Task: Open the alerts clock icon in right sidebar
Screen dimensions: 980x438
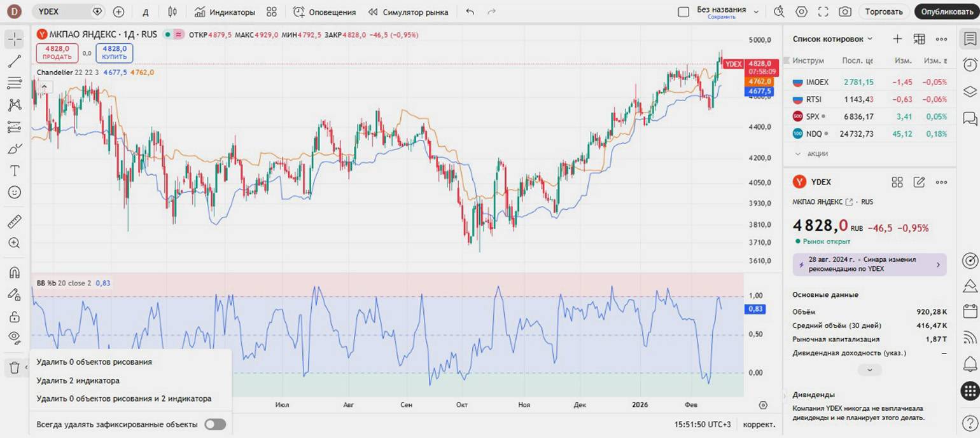Action: (970, 65)
